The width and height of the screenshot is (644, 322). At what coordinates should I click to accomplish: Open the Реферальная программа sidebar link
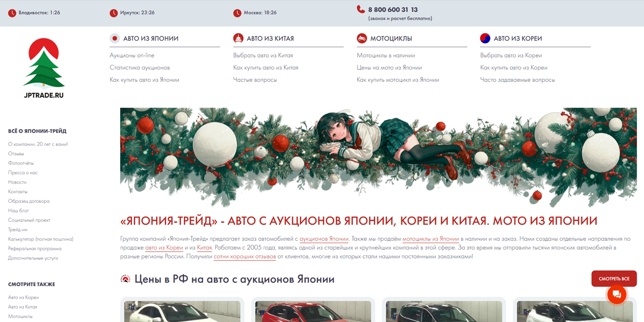click(35, 248)
